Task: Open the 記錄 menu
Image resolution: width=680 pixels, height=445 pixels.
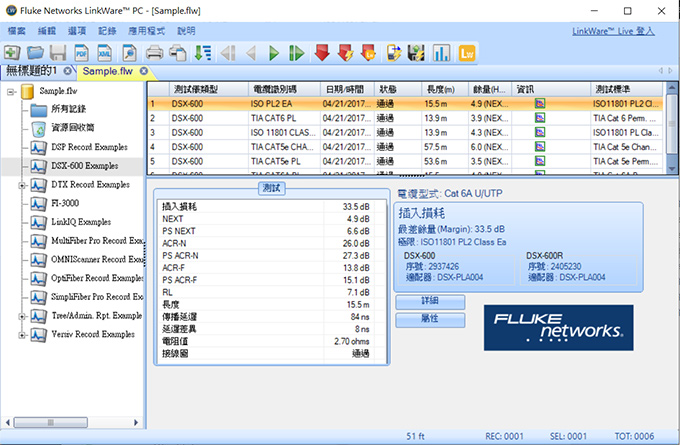Action: click(x=107, y=31)
